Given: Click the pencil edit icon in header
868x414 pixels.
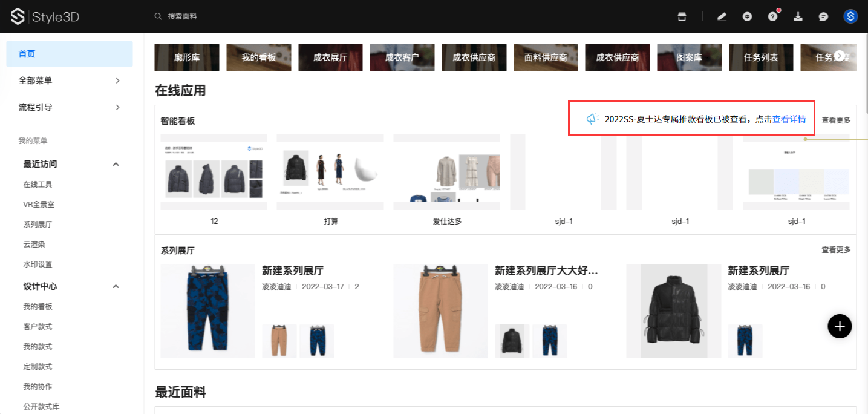Looking at the screenshot, I should [722, 16].
